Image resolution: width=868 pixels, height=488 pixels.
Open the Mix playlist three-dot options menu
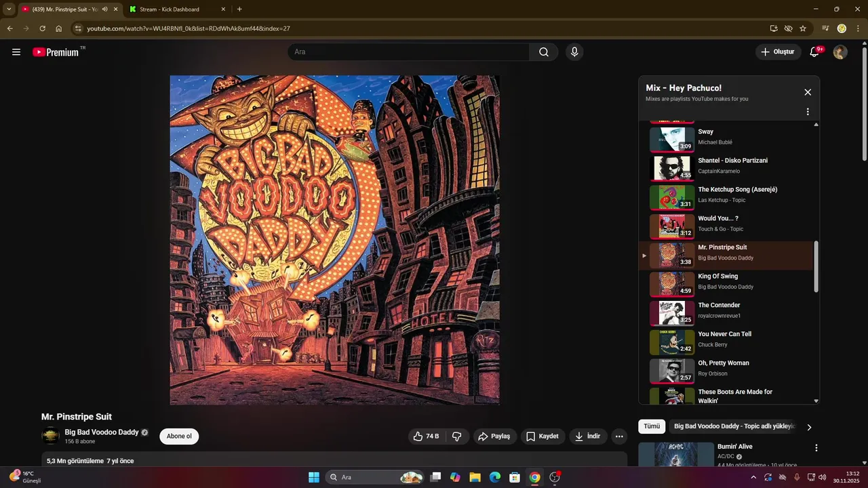[x=808, y=112]
